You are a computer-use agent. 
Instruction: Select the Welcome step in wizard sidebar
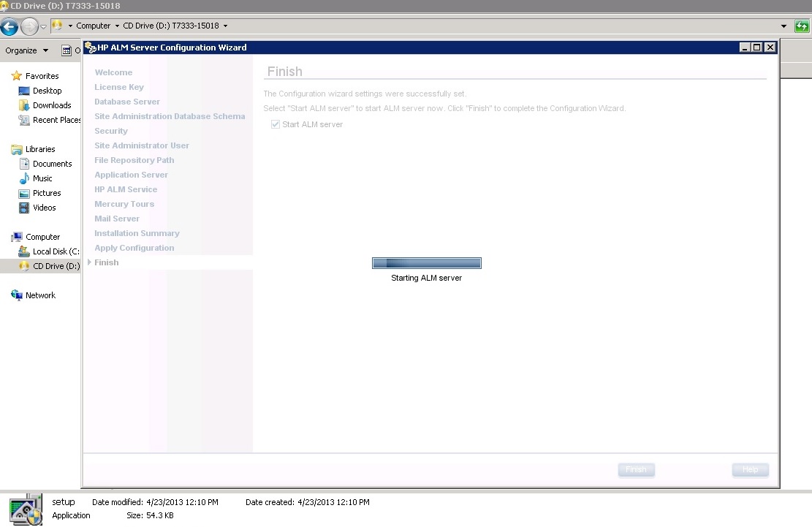[113, 72]
